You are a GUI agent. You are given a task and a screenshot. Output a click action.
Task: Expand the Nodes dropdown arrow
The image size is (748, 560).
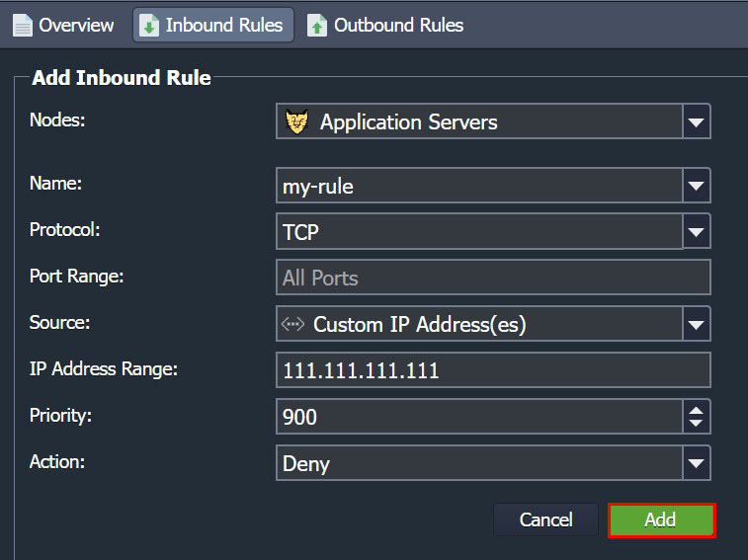click(x=697, y=121)
